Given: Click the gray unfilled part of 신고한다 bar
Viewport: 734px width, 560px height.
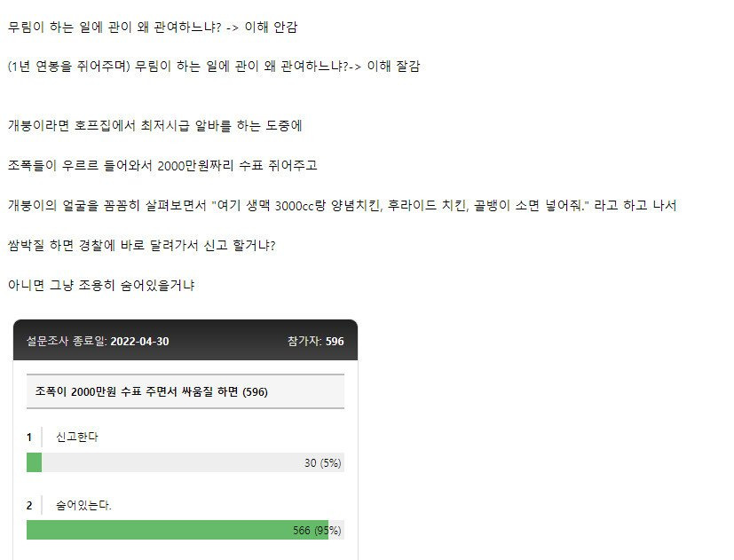Looking at the screenshot, I should click(x=193, y=462).
